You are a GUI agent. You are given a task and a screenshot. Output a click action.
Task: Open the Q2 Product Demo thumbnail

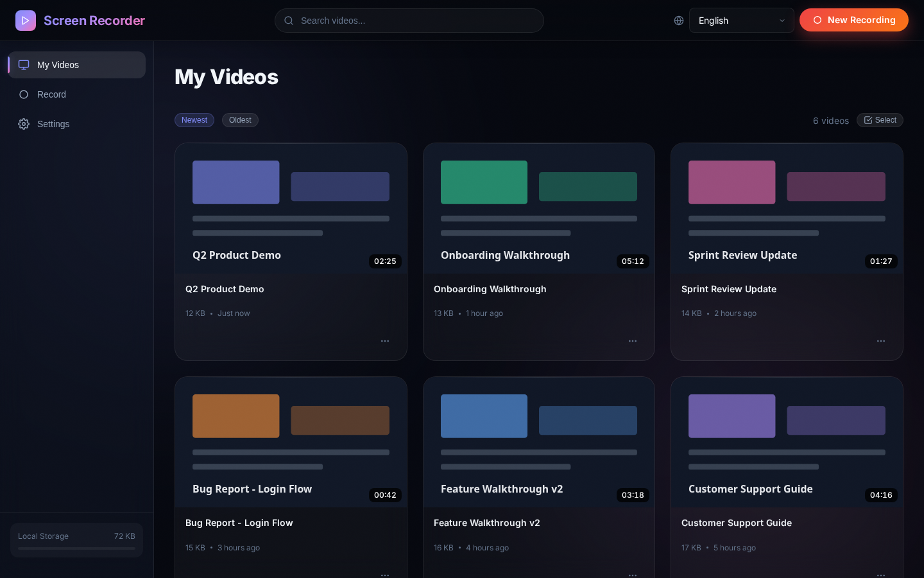click(x=291, y=209)
